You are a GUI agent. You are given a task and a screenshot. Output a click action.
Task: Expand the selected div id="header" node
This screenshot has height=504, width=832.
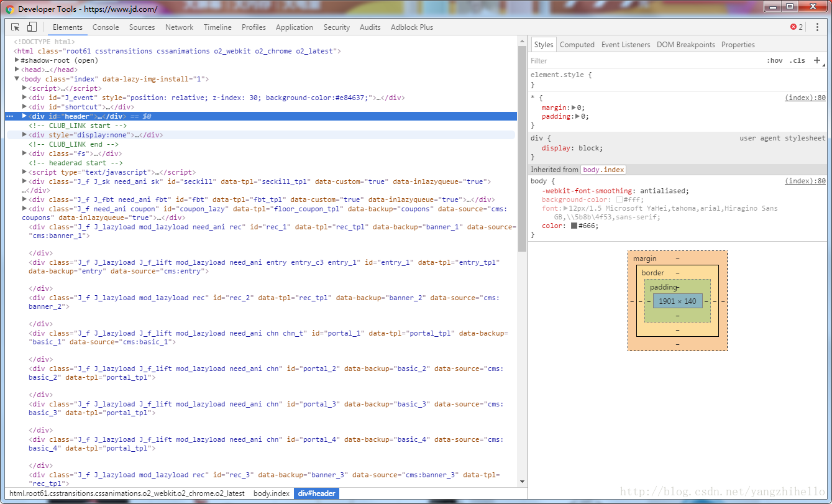[24, 116]
